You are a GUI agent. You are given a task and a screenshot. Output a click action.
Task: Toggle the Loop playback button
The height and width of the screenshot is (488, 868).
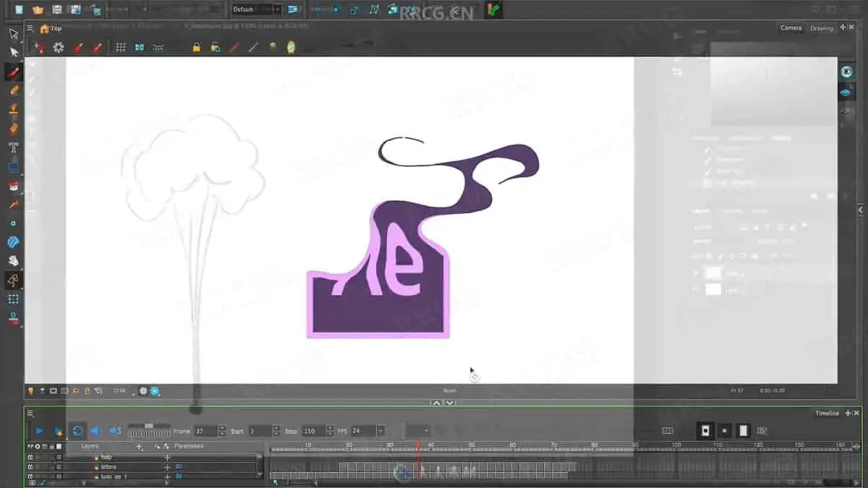pyautogui.click(x=77, y=431)
